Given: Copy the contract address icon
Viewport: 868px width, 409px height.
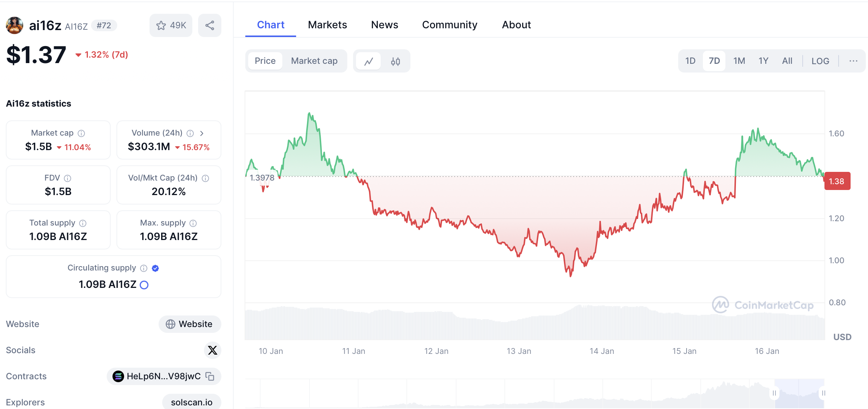Looking at the screenshot, I should 210,376.
